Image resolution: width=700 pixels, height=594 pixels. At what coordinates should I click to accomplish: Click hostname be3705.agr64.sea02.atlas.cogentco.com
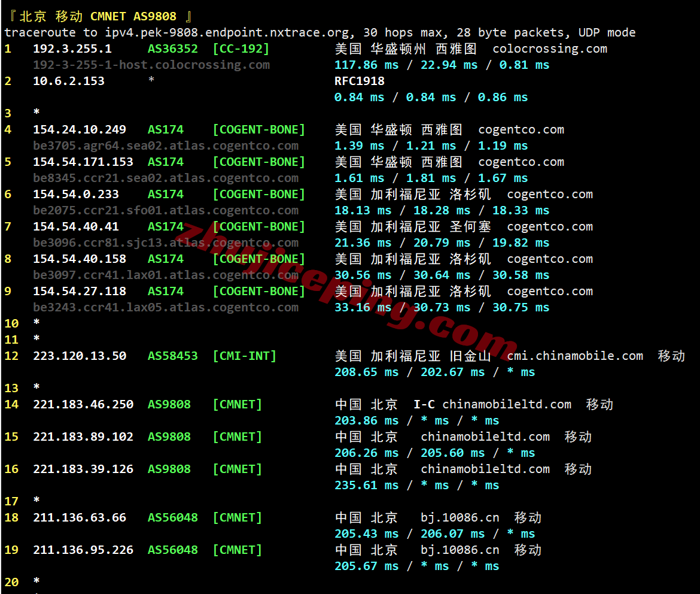[x=166, y=146]
